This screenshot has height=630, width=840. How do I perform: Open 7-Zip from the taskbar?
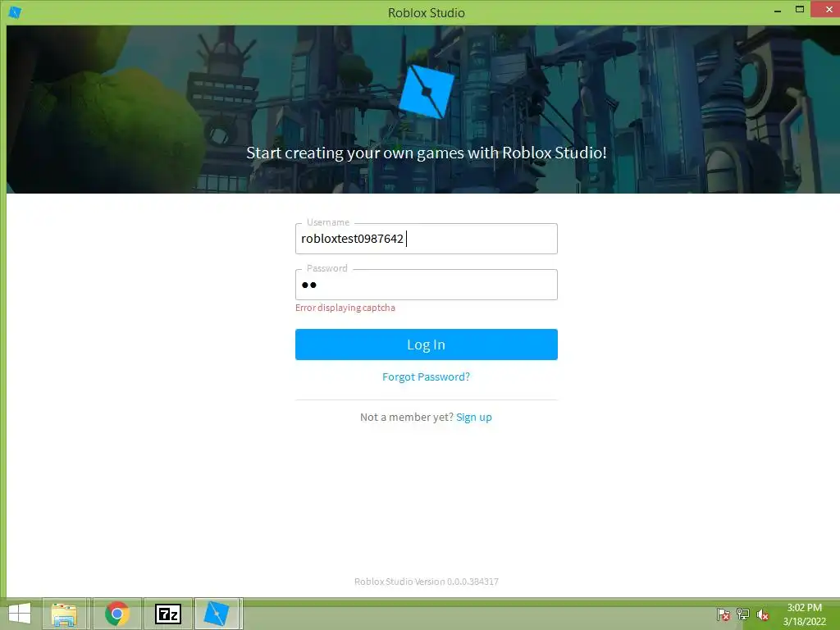(167, 614)
